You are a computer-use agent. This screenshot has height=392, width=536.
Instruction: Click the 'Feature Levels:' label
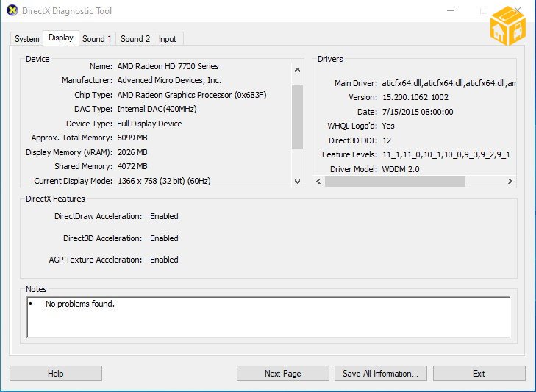click(x=350, y=154)
